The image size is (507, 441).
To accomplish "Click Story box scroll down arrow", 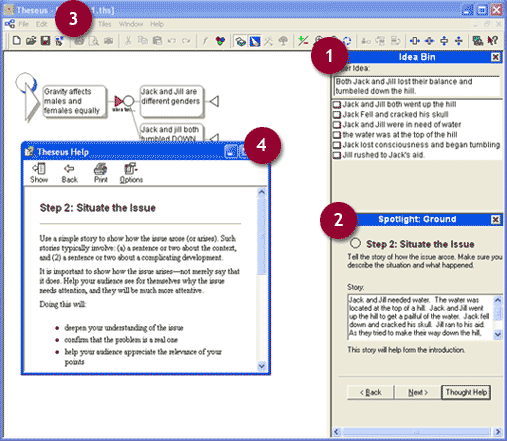I will [x=497, y=334].
